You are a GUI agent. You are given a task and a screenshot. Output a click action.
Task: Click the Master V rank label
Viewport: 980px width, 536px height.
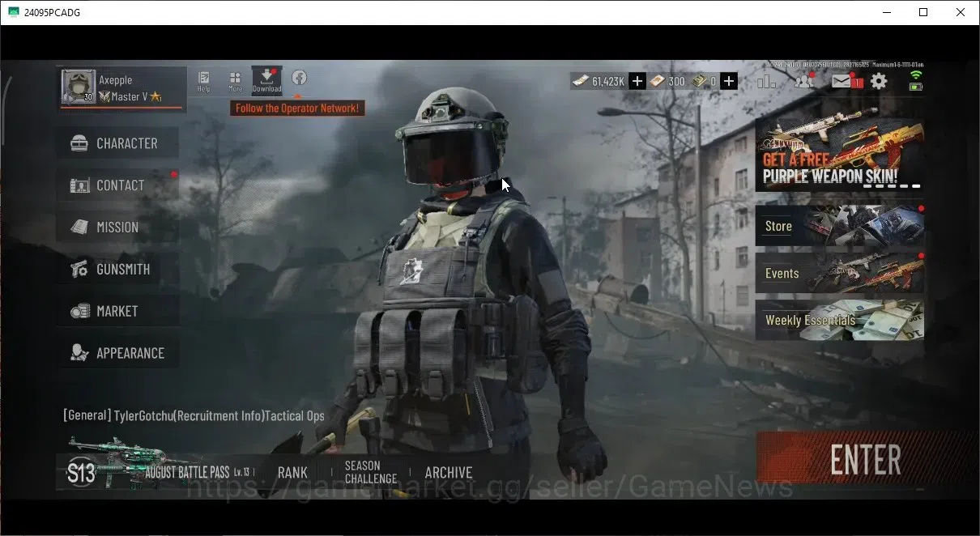pos(130,96)
